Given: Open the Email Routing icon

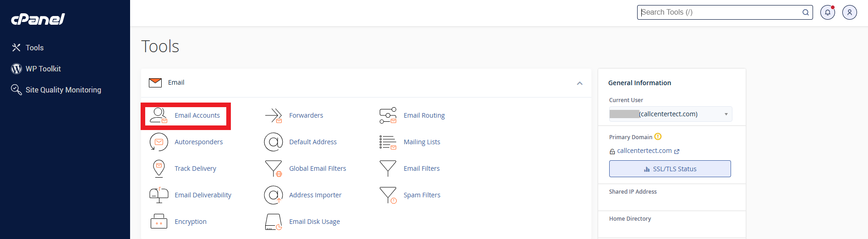Looking at the screenshot, I should click(x=388, y=115).
